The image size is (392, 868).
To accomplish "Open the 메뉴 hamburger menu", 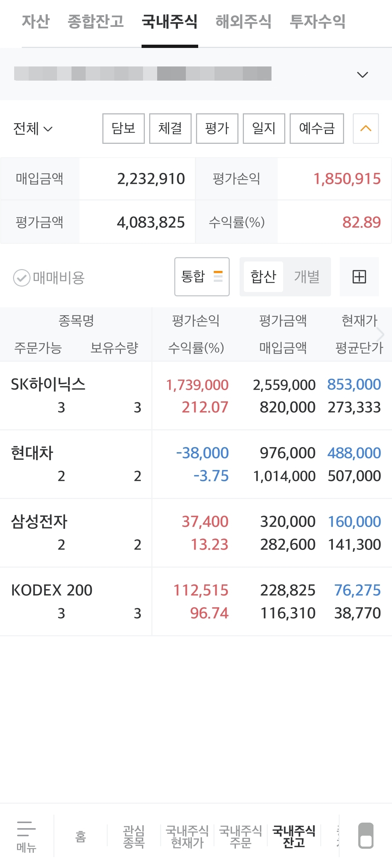I will pos(26,836).
